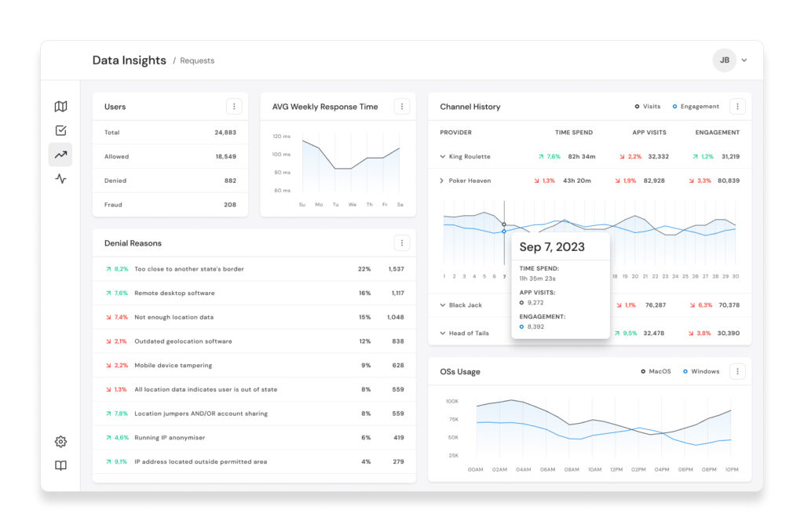Image resolution: width=804 pixels, height=532 pixels.
Task: Toggle the Engagement legend in Channel History
Action: pyautogui.click(x=696, y=107)
